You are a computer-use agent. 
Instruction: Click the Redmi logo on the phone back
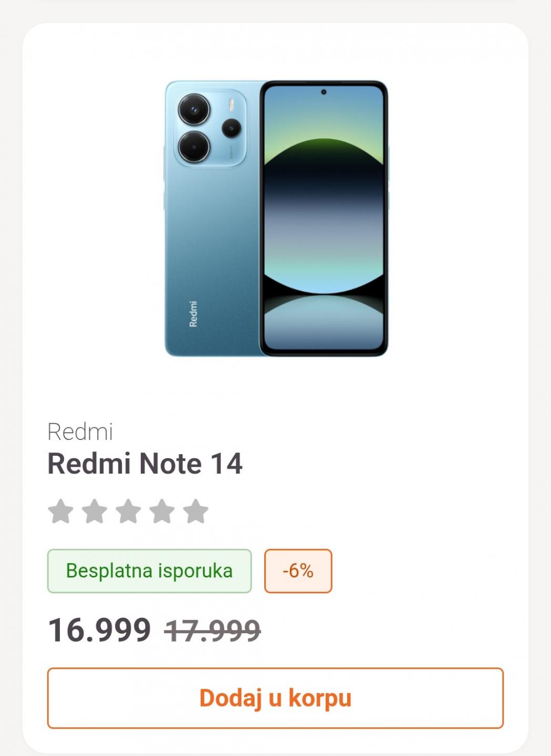[x=193, y=314]
